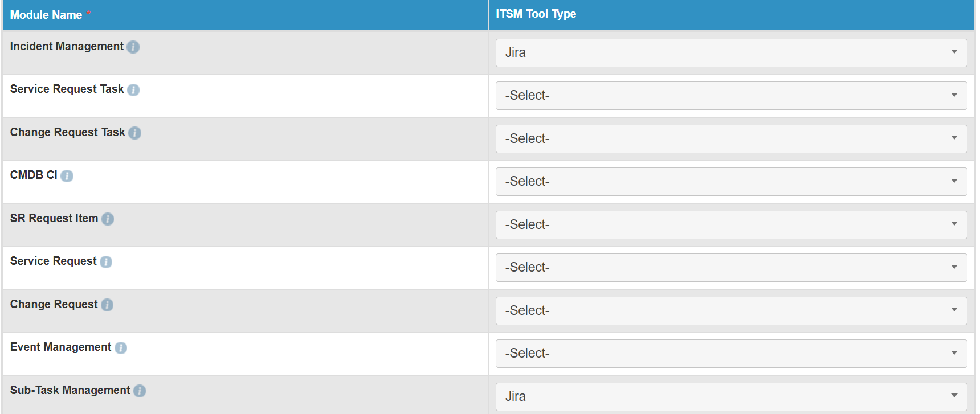Viewport: 980px width, 414px height.
Task: Open Change Request Task tool type dropdown
Action: coord(731,139)
